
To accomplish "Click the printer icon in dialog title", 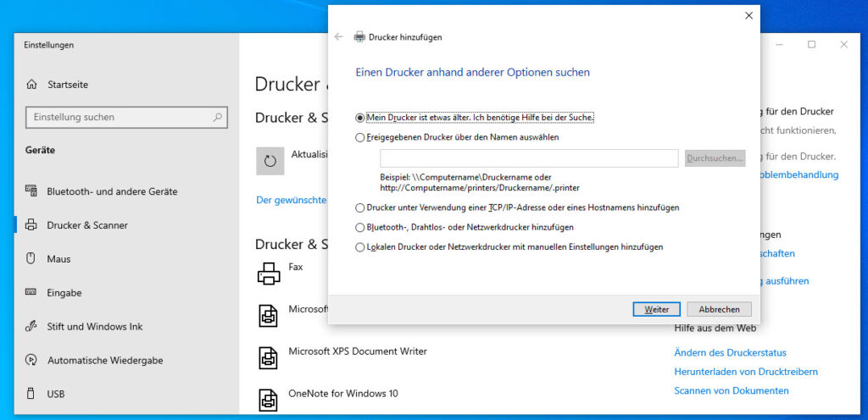I will pyautogui.click(x=359, y=37).
